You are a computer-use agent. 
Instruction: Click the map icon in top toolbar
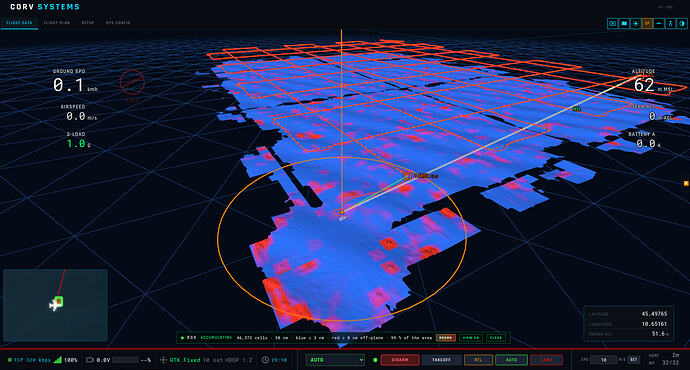(624, 23)
